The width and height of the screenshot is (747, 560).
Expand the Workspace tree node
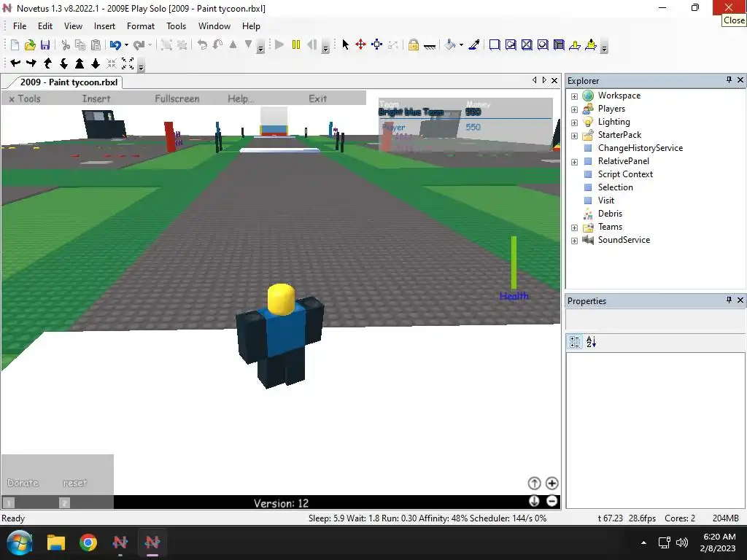coord(575,96)
